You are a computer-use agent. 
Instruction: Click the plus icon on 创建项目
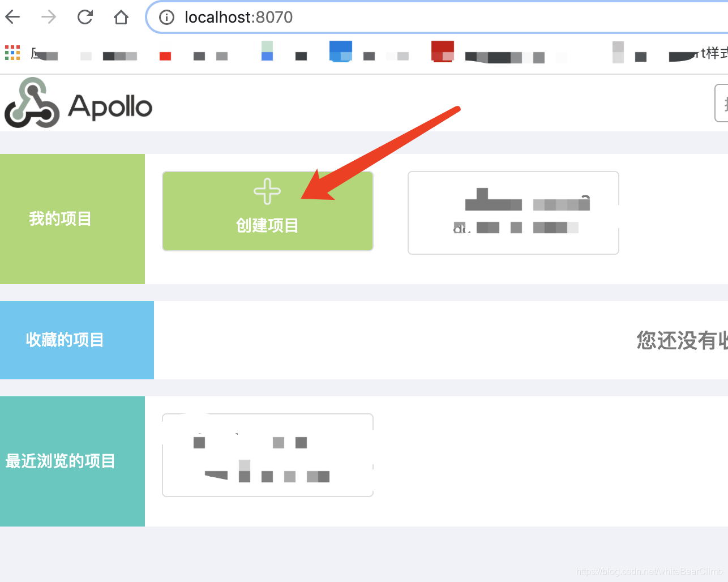point(267,191)
